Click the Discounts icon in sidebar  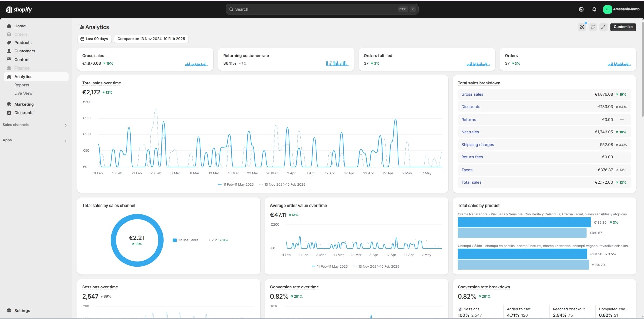(9, 113)
